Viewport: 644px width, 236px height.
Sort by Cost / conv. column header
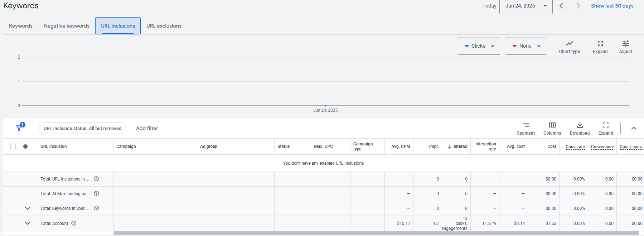[631, 147]
